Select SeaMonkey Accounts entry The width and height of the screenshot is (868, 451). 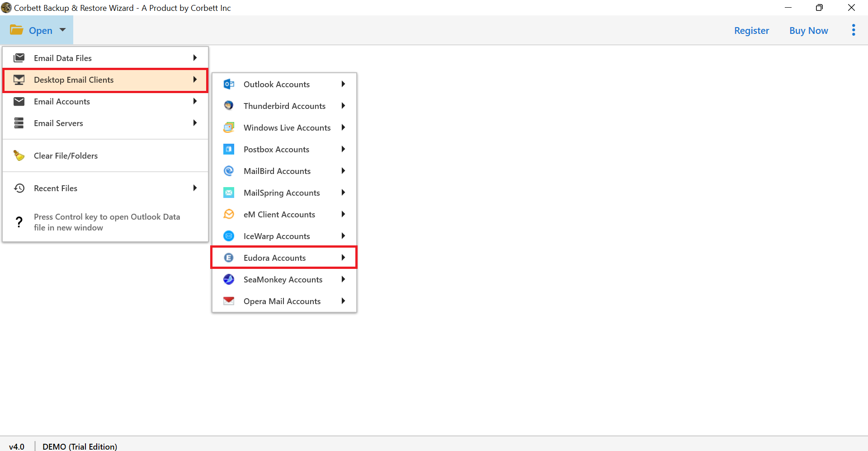click(284, 279)
